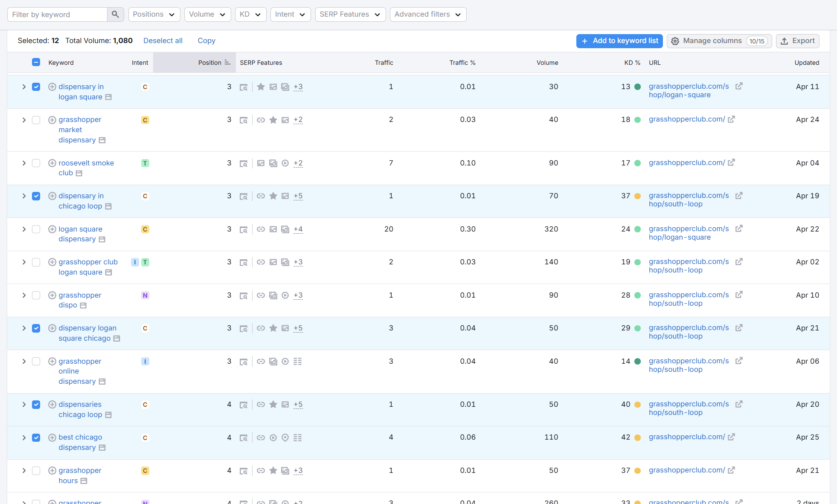Expand the 'dispensary in logan square' row
837x504 pixels.
pos(24,87)
